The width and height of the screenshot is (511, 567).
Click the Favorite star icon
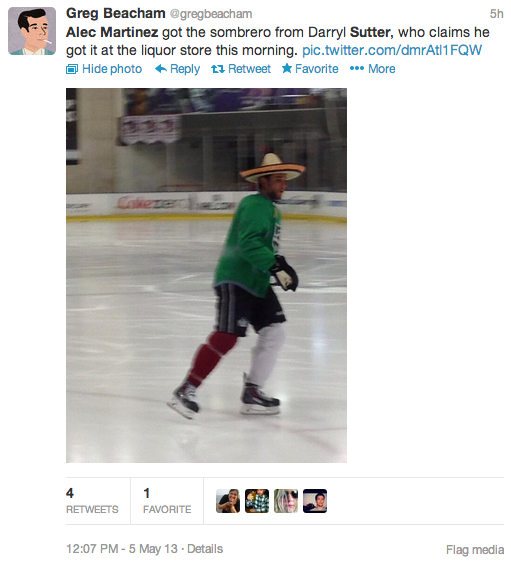[287, 68]
